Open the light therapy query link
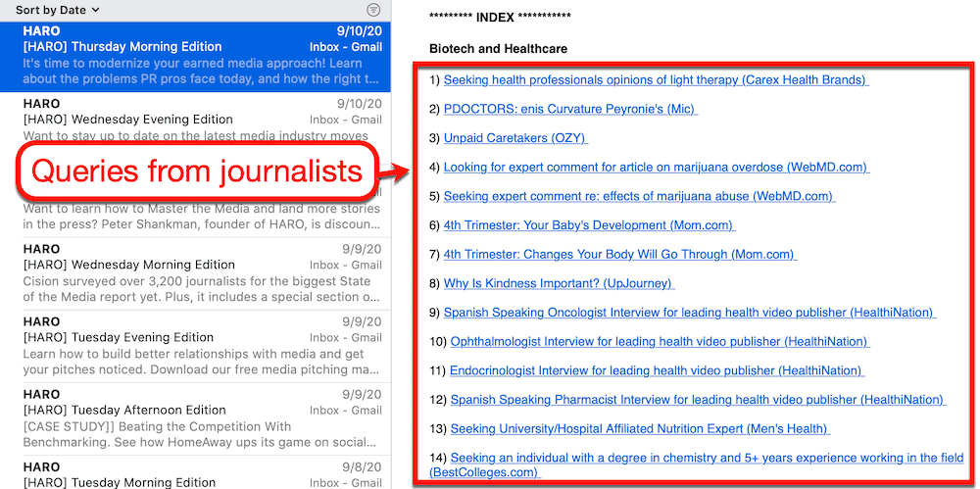980x489 pixels. 655,80
